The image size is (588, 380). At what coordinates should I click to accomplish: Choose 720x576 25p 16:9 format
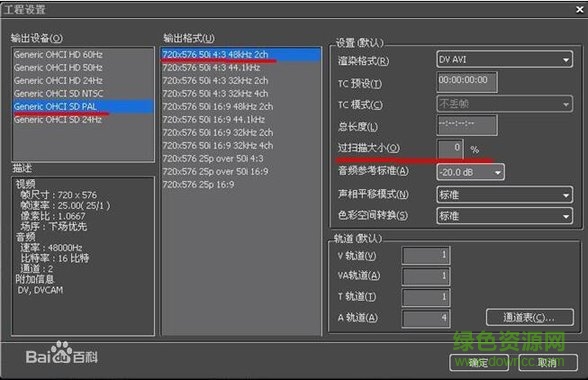[x=241, y=185]
